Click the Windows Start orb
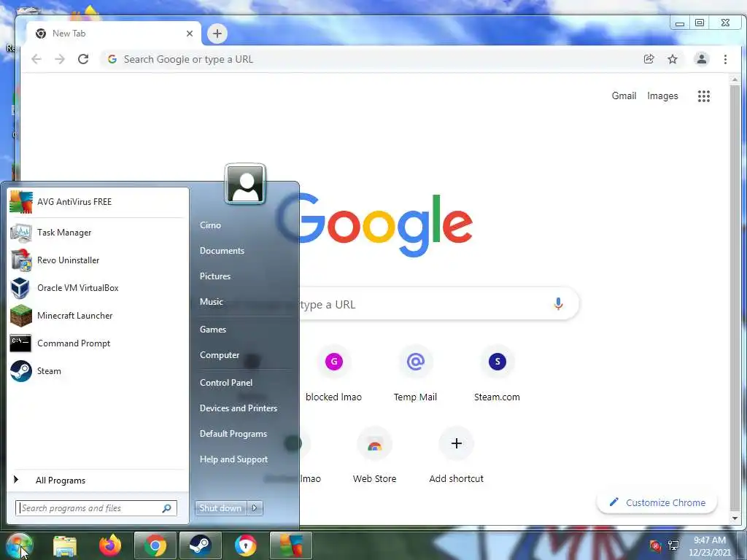The image size is (747, 560). click(x=19, y=545)
